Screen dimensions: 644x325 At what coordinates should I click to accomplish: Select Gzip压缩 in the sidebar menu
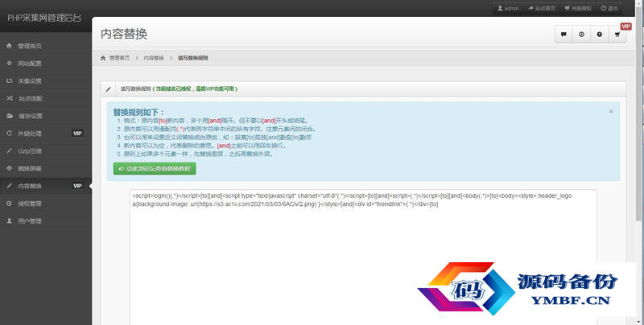click(46, 151)
